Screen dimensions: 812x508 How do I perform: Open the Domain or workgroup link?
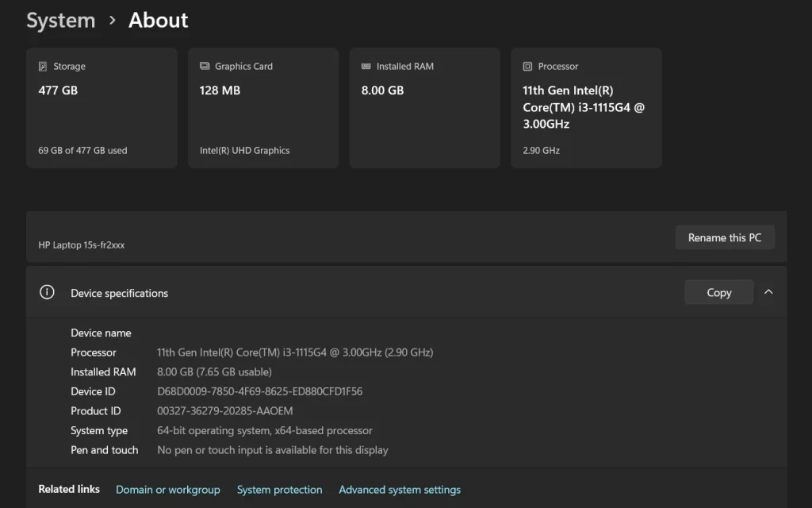click(x=168, y=490)
